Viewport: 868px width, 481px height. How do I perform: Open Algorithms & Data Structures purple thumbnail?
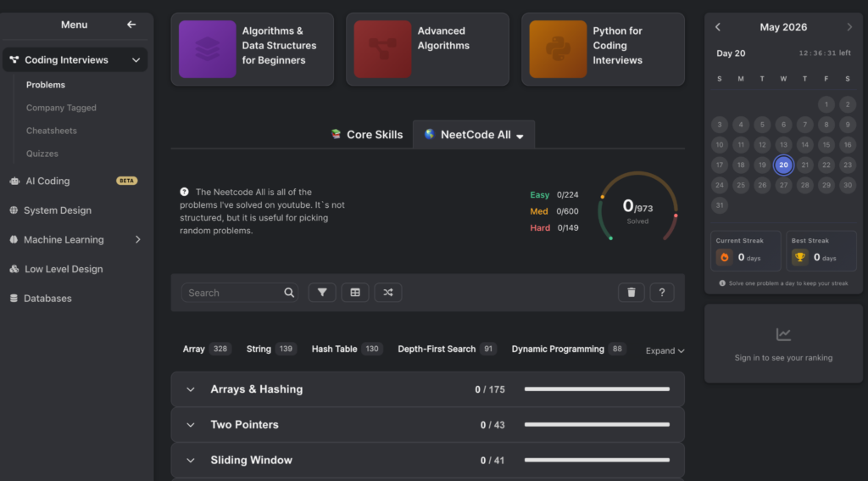coord(208,49)
